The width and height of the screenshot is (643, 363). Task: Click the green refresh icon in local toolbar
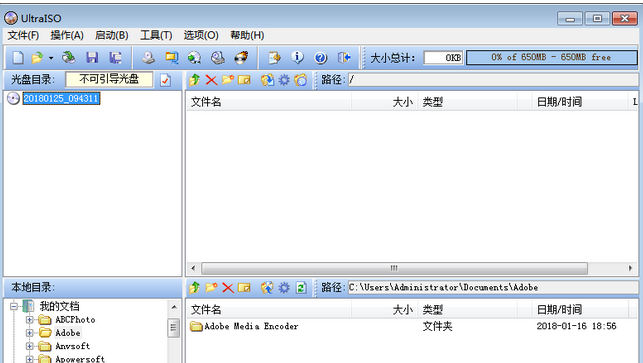click(301, 288)
